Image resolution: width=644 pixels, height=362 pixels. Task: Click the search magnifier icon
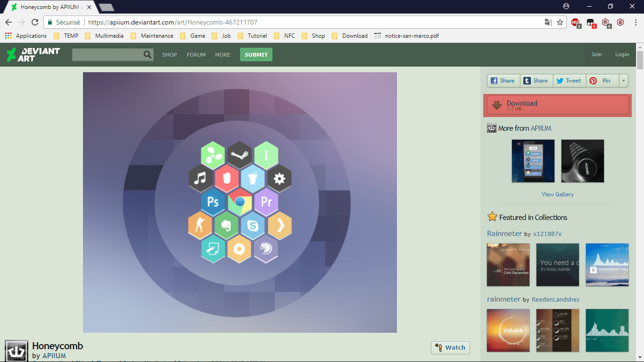[x=148, y=55]
